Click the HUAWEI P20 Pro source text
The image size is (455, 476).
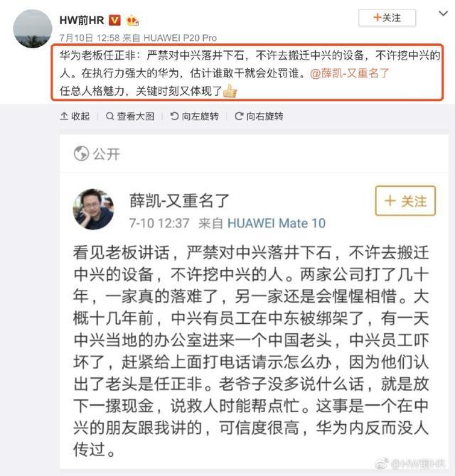click(x=180, y=38)
